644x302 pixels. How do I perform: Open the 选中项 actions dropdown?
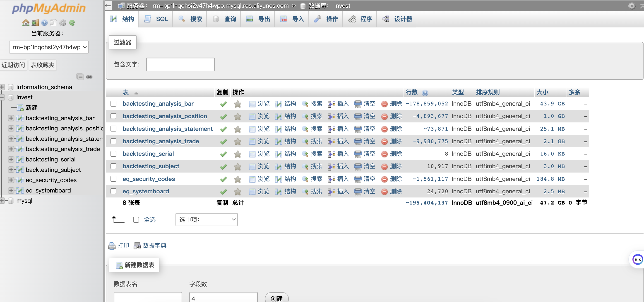click(x=207, y=220)
